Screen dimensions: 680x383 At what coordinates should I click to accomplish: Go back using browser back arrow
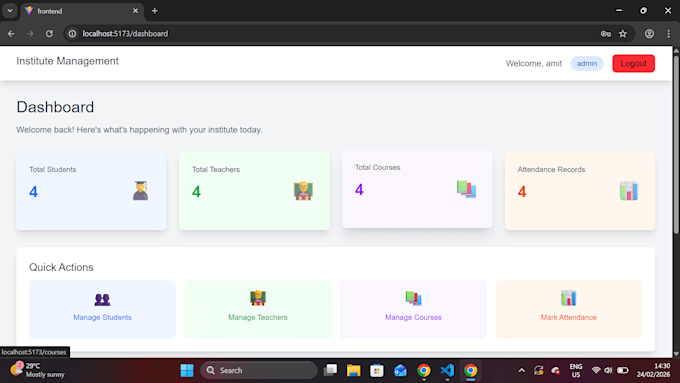[11, 33]
